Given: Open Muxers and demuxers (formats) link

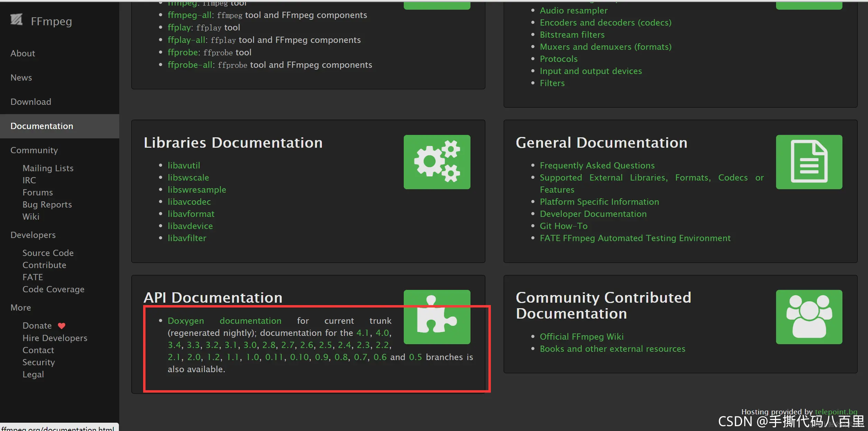Looking at the screenshot, I should coord(606,47).
